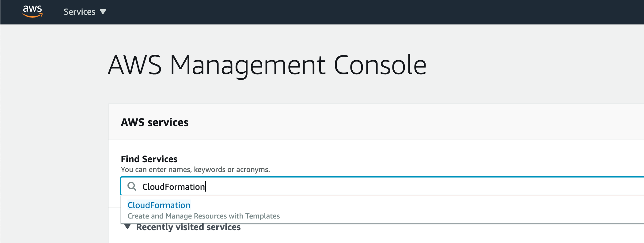Click the Find Services label
The height and width of the screenshot is (243, 644).
pos(149,159)
